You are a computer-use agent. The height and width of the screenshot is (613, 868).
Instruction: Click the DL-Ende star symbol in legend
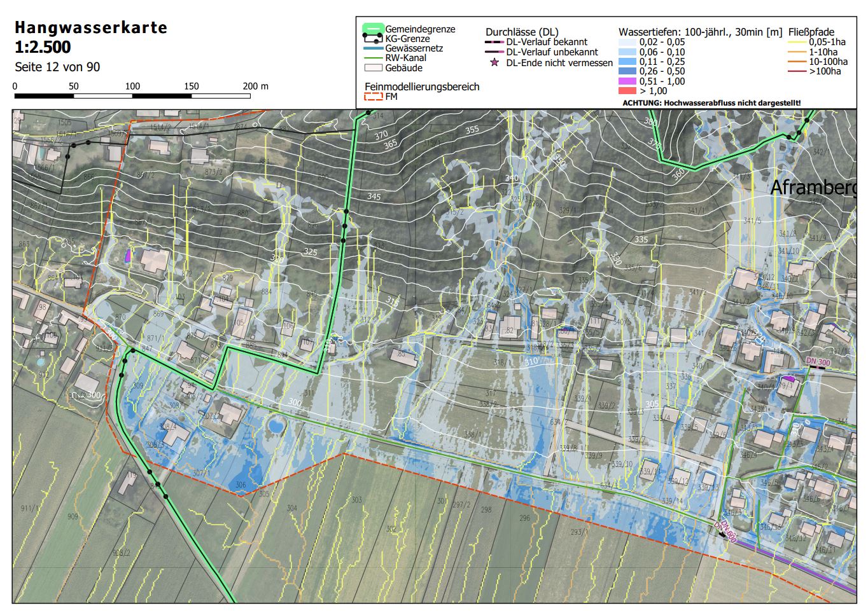(x=494, y=62)
